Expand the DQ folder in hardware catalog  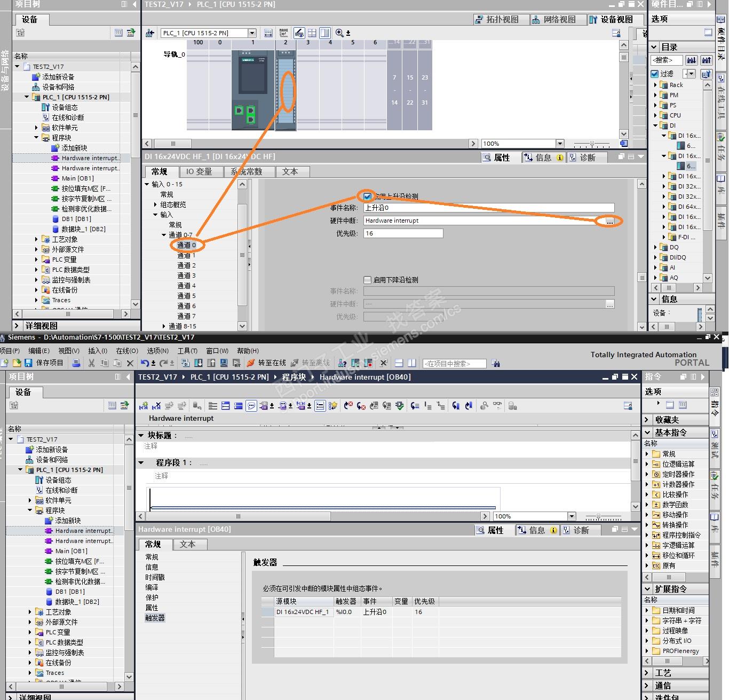656,247
